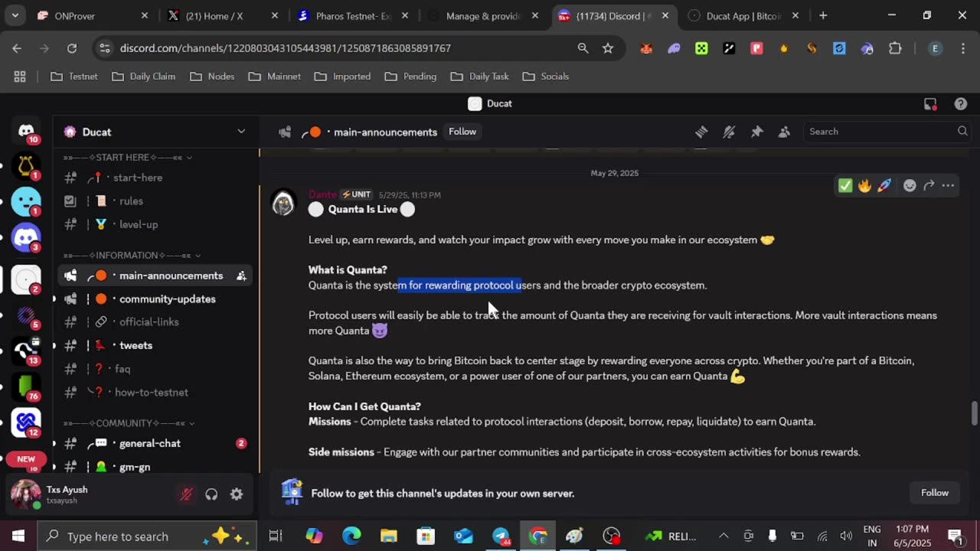980x551 pixels.
Task: Open the Chrome extensions puzzle icon
Action: tap(895, 48)
